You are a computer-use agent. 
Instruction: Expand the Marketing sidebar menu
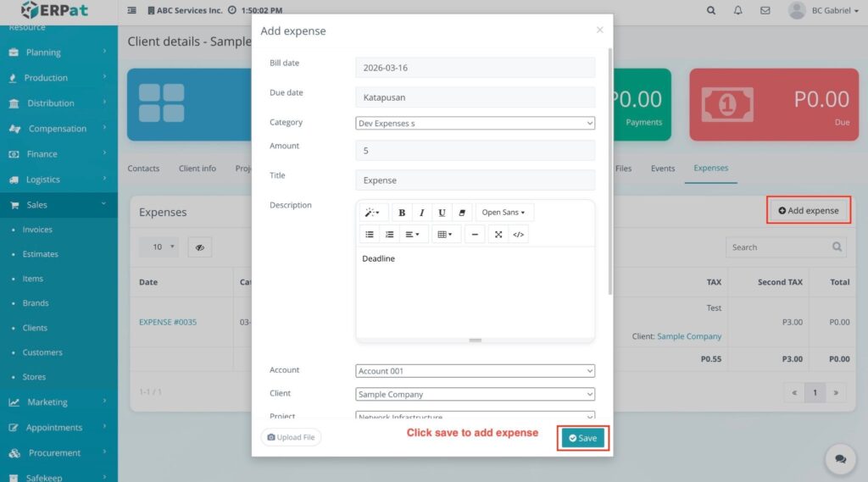coord(58,402)
